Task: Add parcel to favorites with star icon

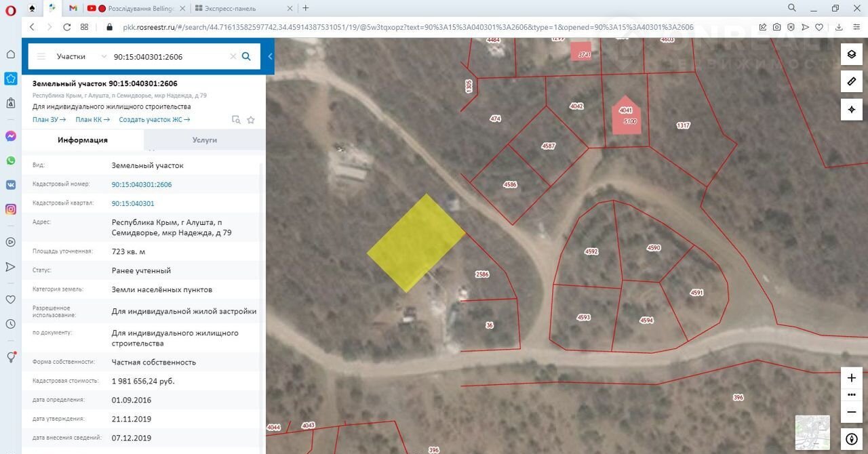Action: 251,120
